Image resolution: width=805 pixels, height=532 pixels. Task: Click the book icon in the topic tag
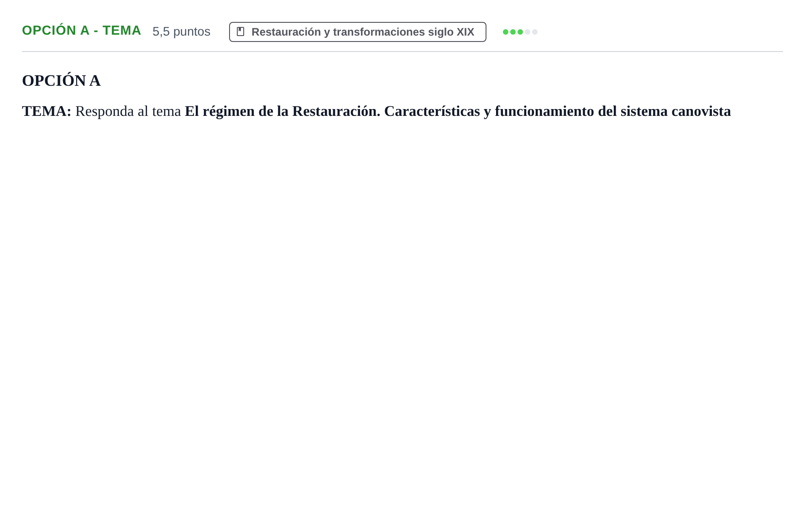[x=240, y=31]
